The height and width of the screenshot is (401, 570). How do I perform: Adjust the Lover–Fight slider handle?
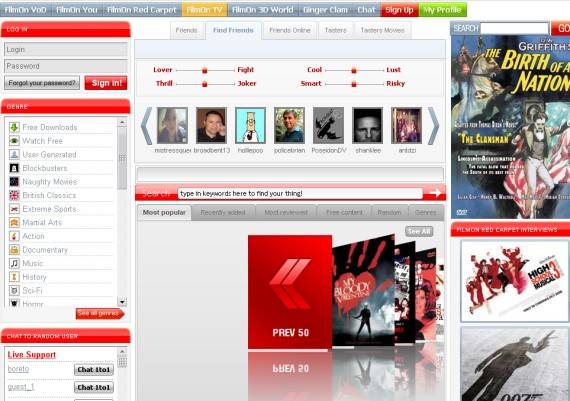pos(205,70)
